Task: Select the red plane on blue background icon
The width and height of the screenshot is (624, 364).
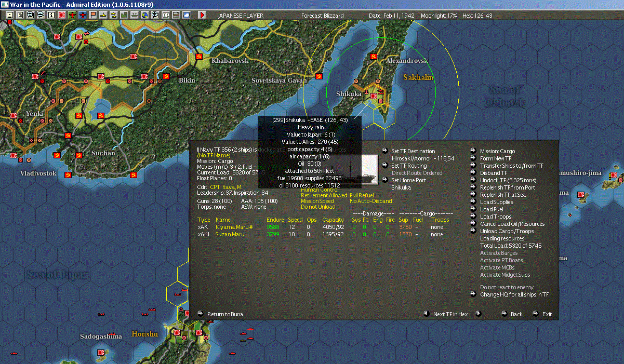Action: point(83,16)
